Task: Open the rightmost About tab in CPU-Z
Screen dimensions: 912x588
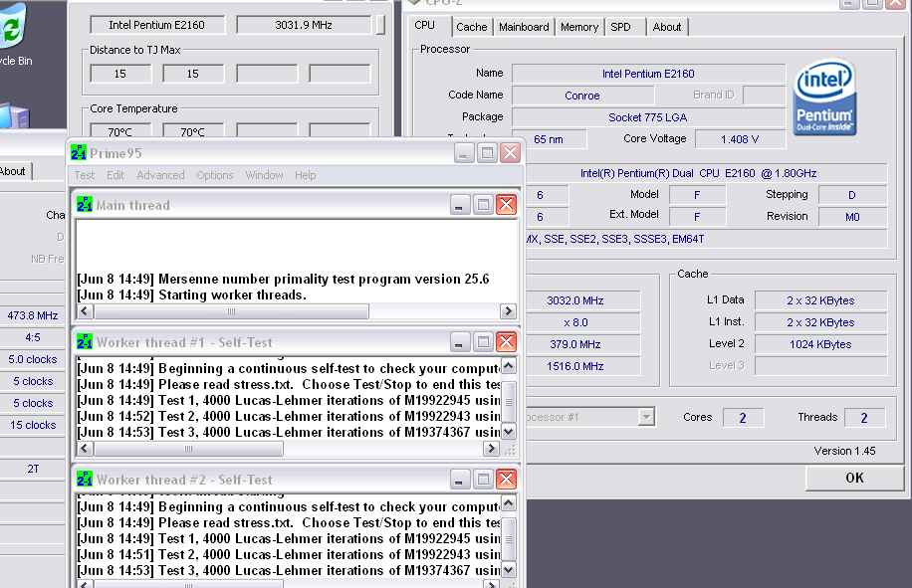Action: [x=666, y=27]
